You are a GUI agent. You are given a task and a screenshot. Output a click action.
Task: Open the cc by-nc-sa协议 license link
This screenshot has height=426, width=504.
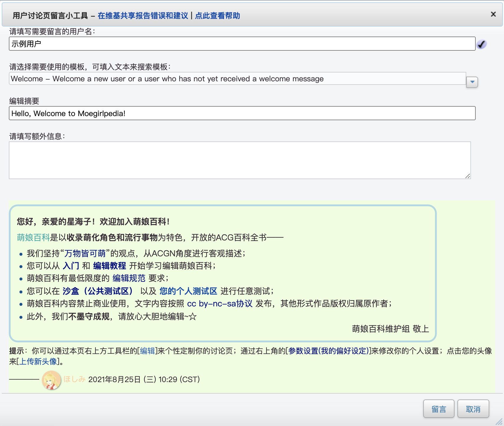point(220,303)
